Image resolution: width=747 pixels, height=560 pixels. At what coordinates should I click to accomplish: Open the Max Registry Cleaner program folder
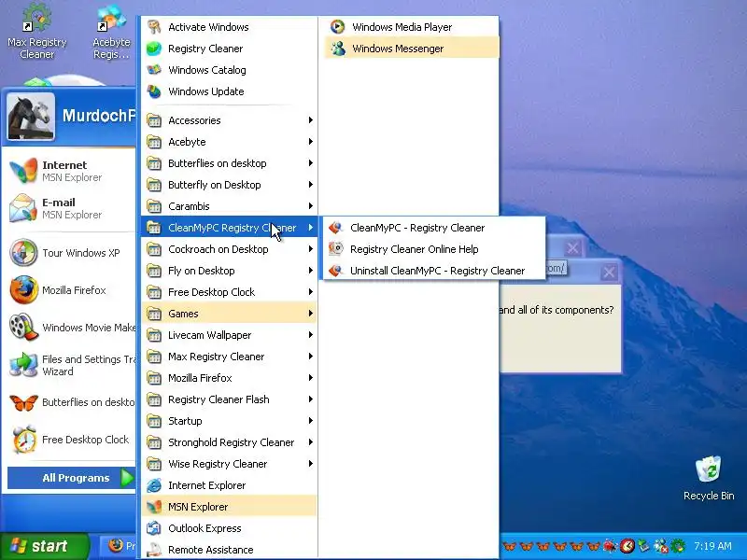pyautogui.click(x=229, y=357)
